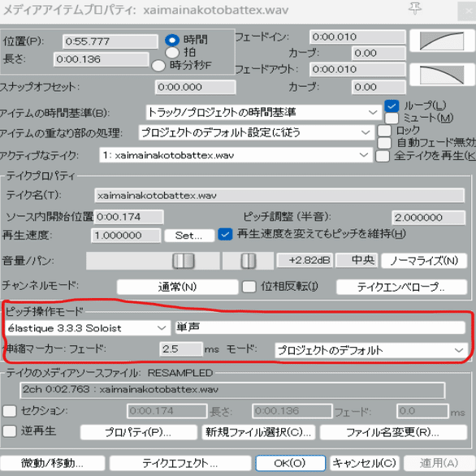Tick the 自動フェード無効 checkbox
Viewport: 476px width, 476px height.
click(384, 143)
